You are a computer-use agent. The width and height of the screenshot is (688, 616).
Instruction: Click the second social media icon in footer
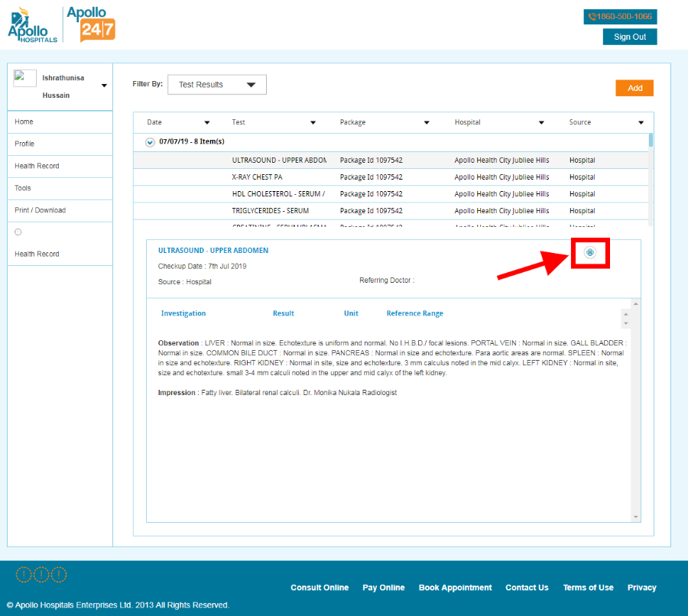tap(42, 573)
